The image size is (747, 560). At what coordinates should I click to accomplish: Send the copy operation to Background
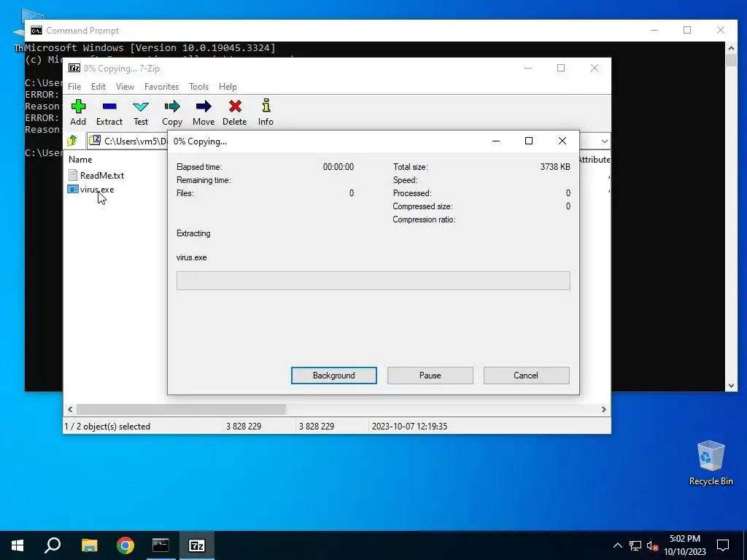[x=334, y=376]
